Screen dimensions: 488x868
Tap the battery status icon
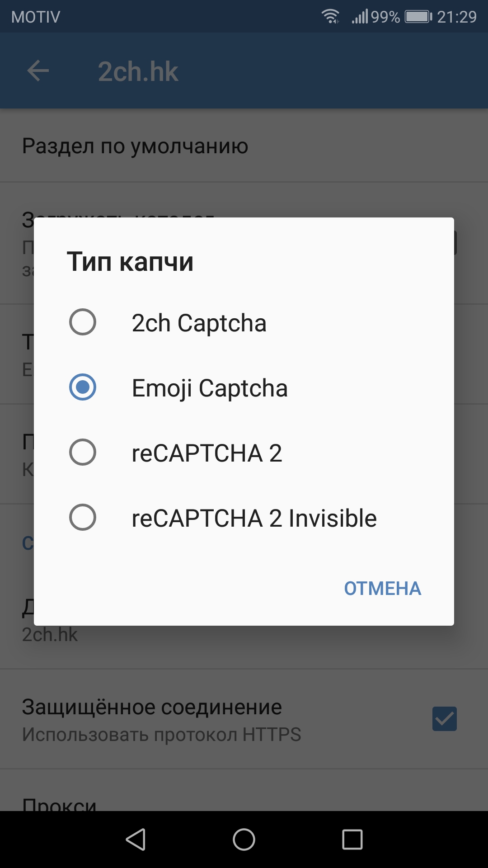pos(418,17)
